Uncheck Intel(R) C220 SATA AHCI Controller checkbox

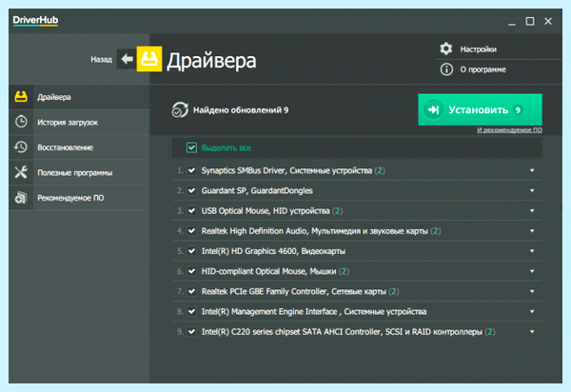pos(191,331)
